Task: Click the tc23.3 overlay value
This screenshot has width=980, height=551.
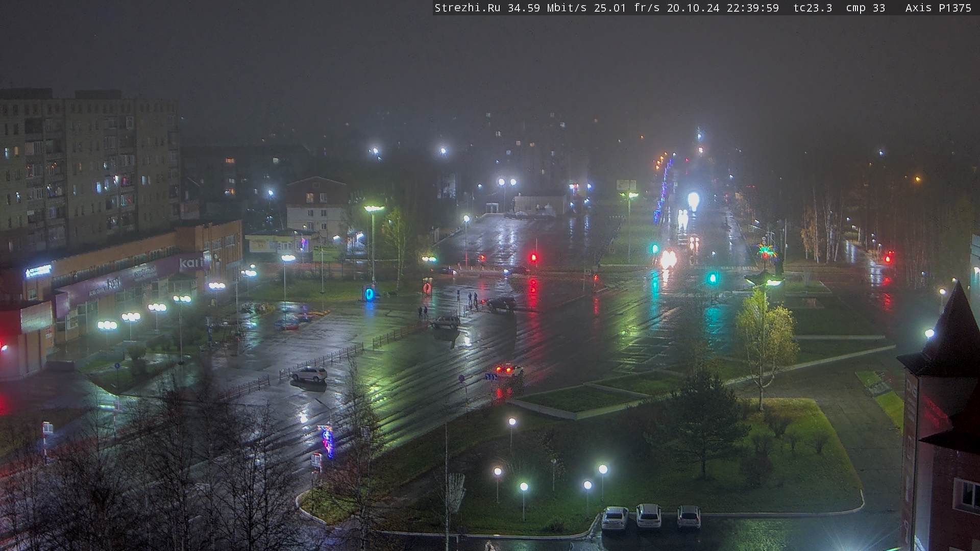Action: (x=813, y=8)
